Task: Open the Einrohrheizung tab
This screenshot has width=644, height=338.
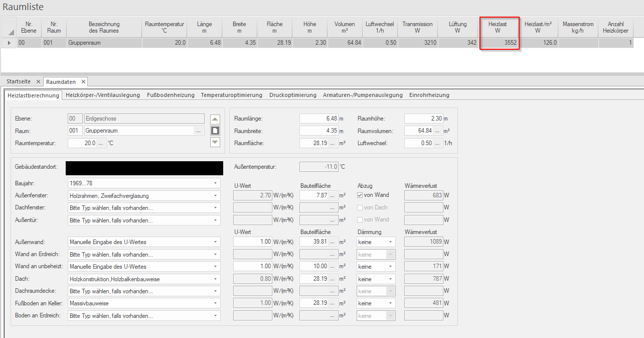Action: 429,95
